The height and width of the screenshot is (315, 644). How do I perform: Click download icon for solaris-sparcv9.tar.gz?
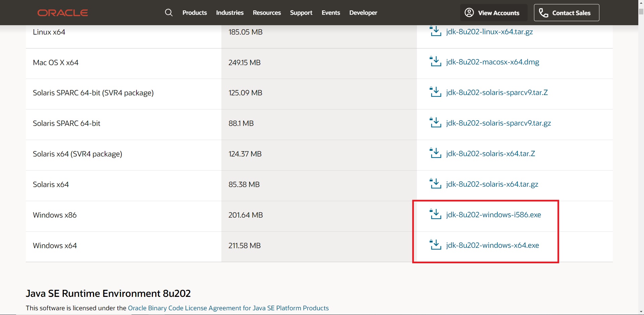(x=435, y=123)
